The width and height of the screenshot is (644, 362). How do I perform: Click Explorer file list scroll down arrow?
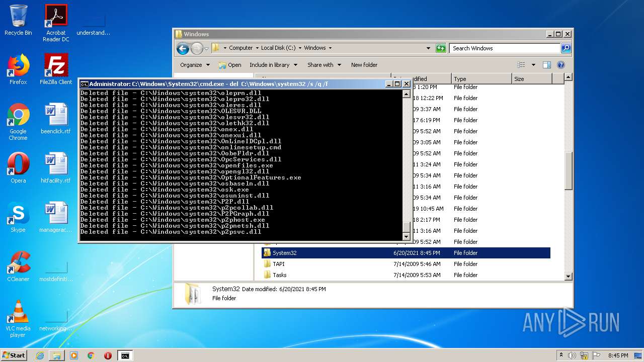tap(568, 276)
